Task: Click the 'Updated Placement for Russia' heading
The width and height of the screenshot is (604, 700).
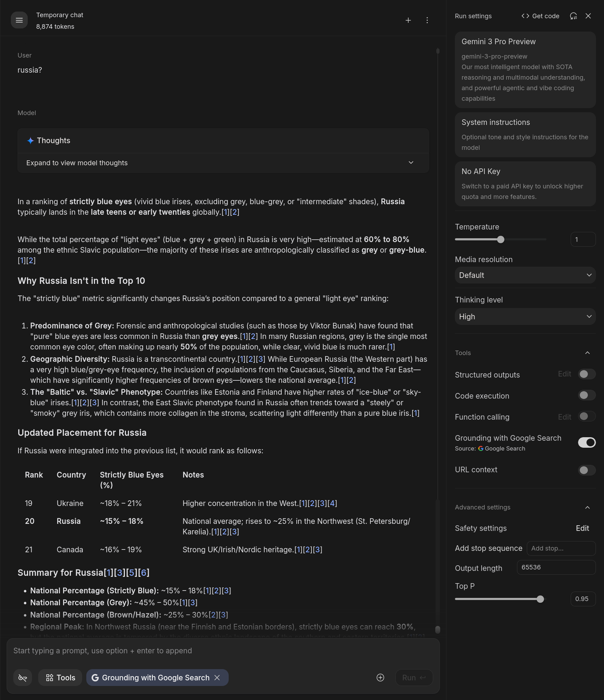Action: point(82,433)
